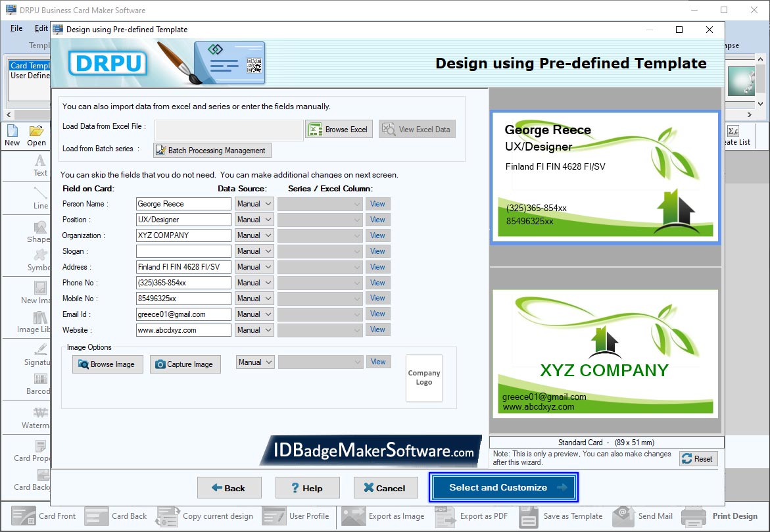Click Save as Template icon
Viewport: 770px width, 532px height.
529,516
